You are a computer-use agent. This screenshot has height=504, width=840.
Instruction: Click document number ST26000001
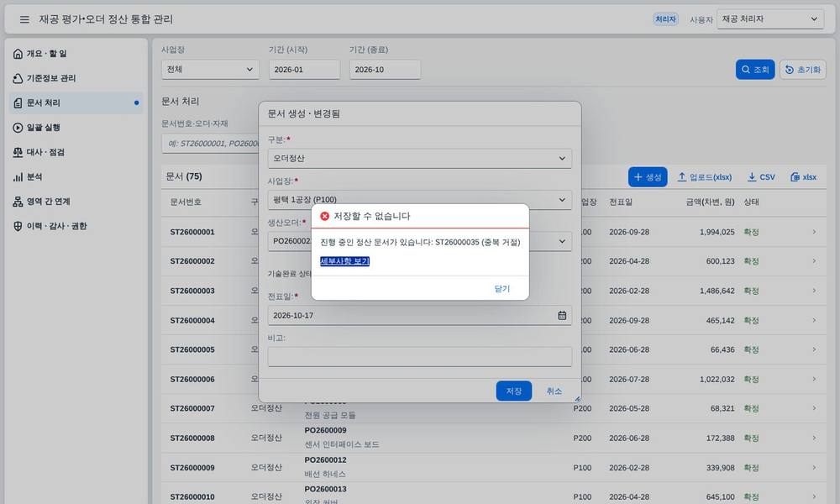(x=192, y=232)
